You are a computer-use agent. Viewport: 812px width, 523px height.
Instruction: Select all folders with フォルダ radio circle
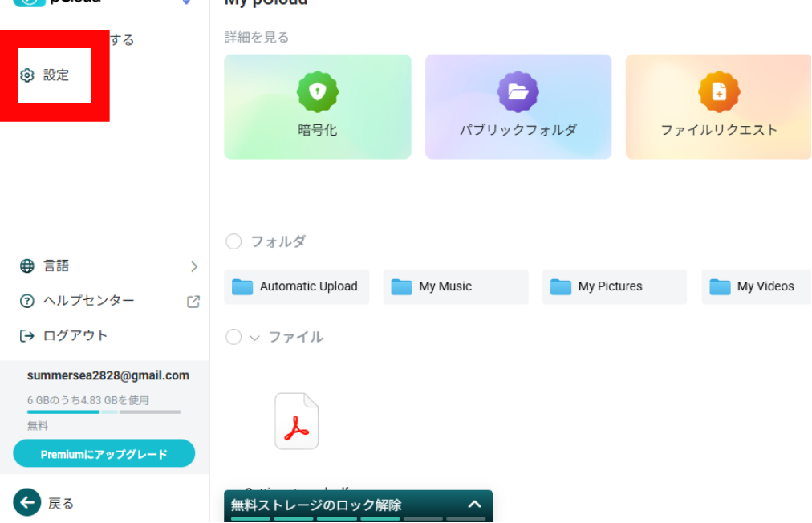tap(233, 241)
